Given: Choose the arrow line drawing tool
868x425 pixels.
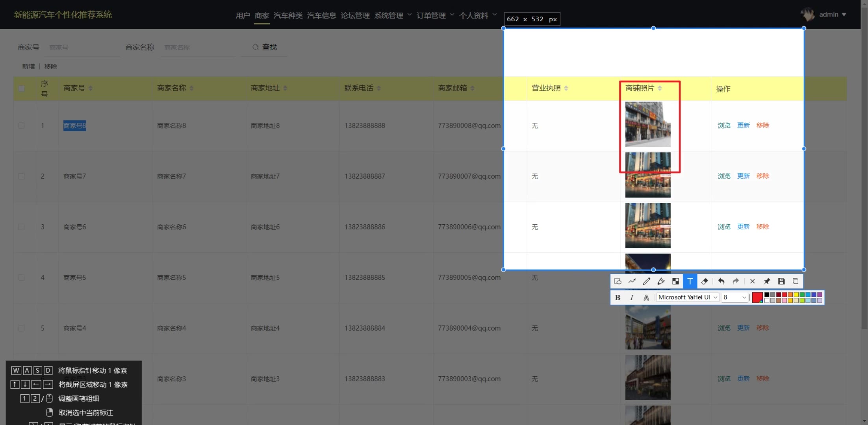Looking at the screenshot, I should (x=632, y=281).
